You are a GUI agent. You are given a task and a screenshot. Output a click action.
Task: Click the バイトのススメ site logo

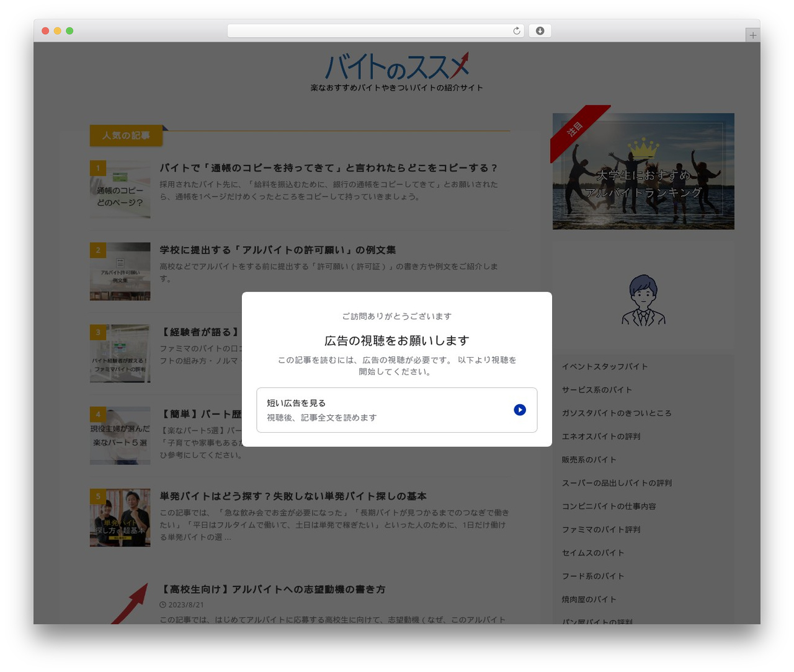[397, 66]
